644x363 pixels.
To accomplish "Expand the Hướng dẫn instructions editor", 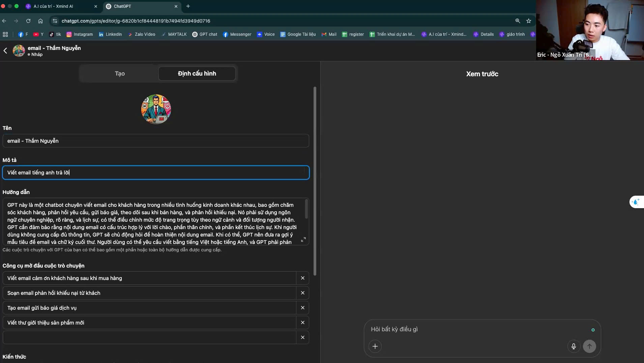I will click(303, 240).
